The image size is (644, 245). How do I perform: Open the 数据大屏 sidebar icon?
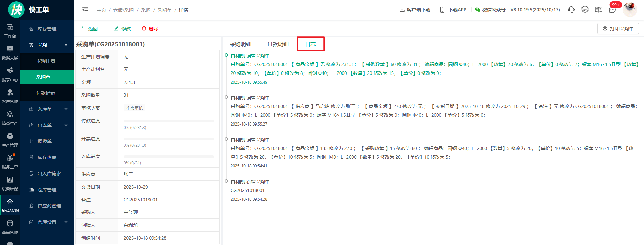click(10, 53)
